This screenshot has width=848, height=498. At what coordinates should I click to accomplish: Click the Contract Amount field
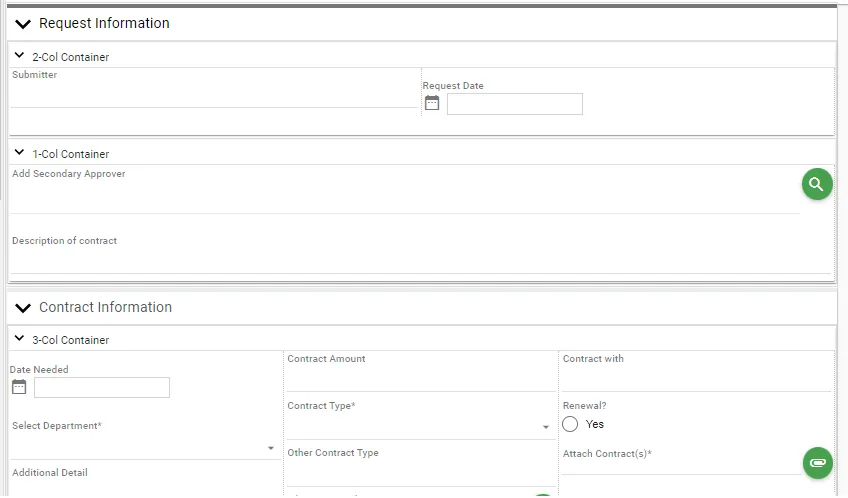tap(420, 379)
